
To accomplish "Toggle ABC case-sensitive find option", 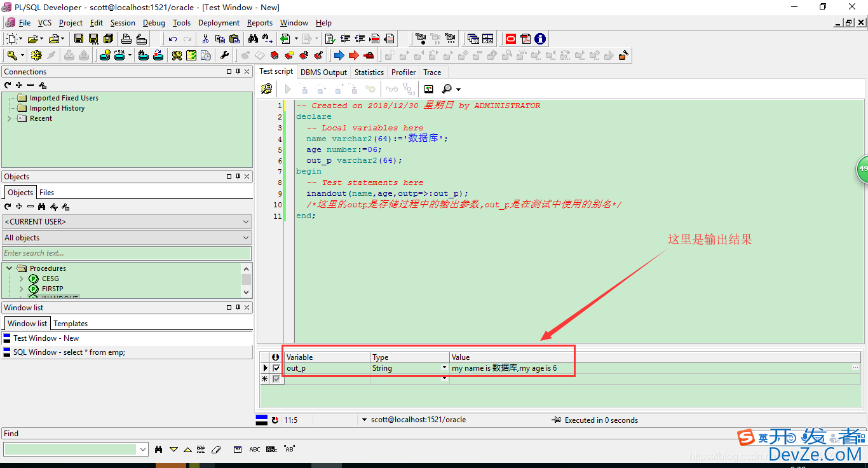I will (255, 449).
